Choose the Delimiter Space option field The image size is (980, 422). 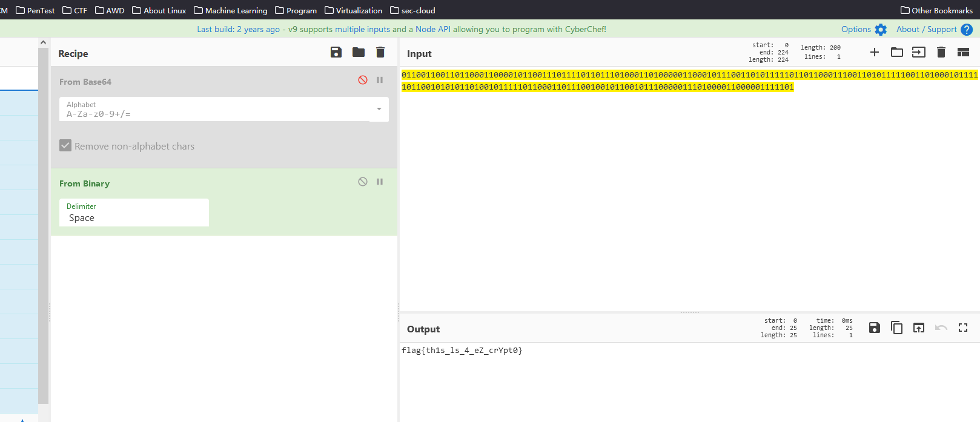[x=134, y=213]
